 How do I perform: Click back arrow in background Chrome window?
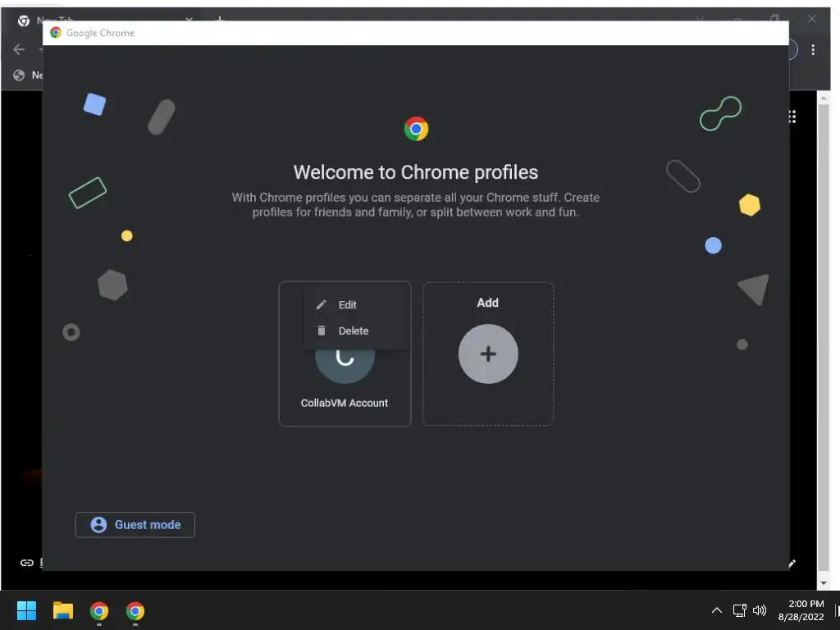point(19,50)
